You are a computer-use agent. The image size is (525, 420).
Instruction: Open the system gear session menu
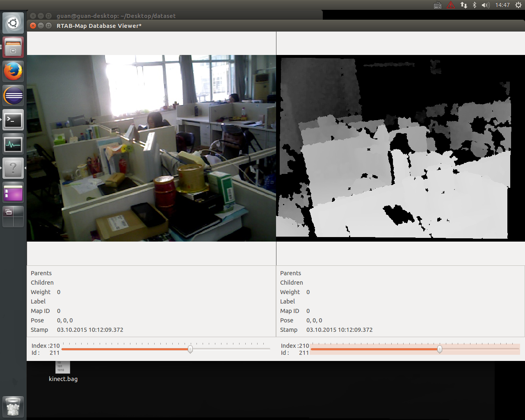518,5
